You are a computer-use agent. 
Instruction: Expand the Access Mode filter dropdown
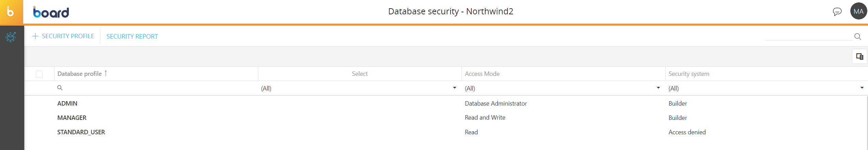coord(658,88)
